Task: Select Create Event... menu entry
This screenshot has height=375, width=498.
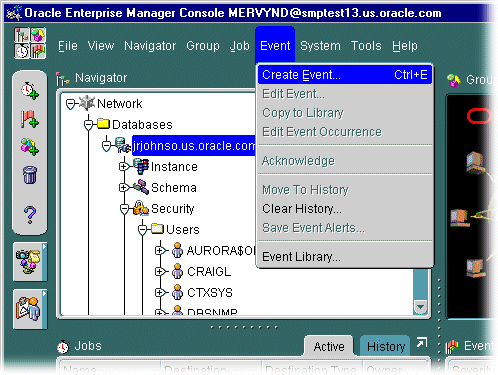Action: pos(345,75)
